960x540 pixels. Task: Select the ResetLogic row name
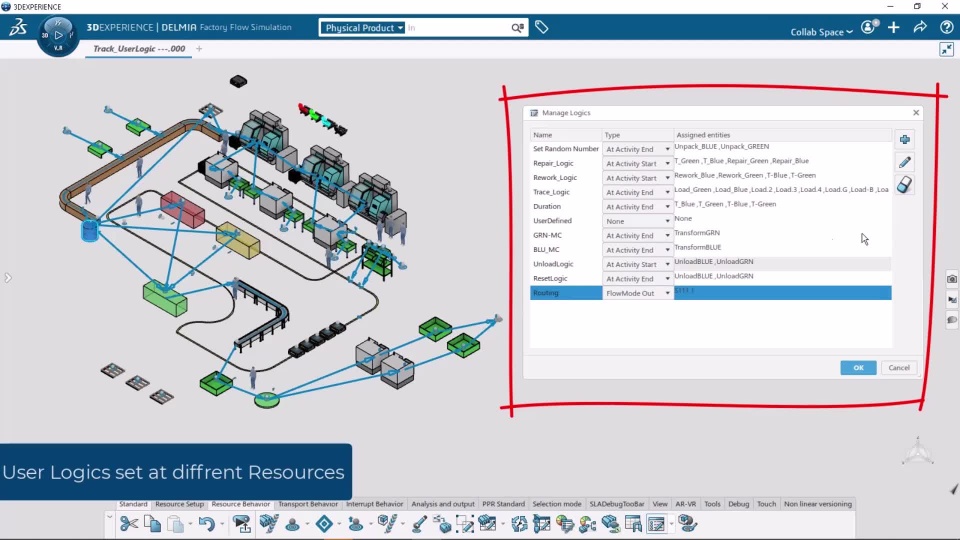click(x=550, y=279)
